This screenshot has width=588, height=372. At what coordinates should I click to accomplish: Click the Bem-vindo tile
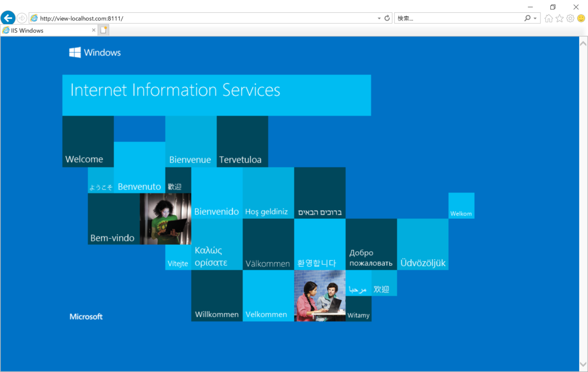(114, 219)
